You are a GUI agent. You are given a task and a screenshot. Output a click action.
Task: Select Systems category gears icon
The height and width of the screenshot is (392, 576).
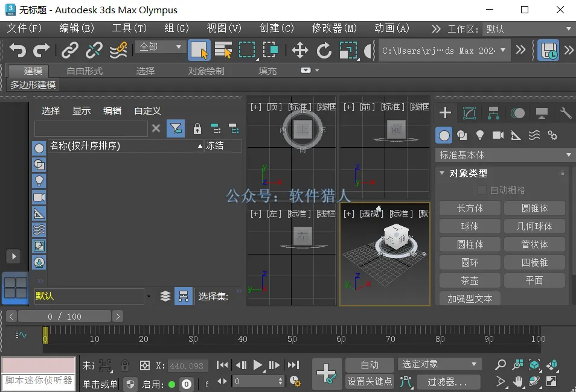pos(552,136)
